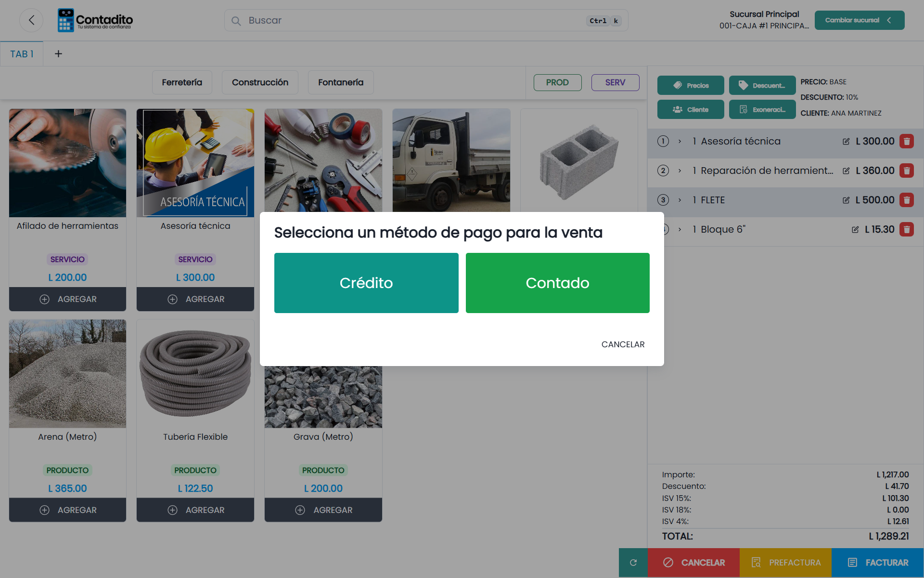Screen dimensions: 924x578
Task: Delete FLETE line item
Action: pos(907,200)
